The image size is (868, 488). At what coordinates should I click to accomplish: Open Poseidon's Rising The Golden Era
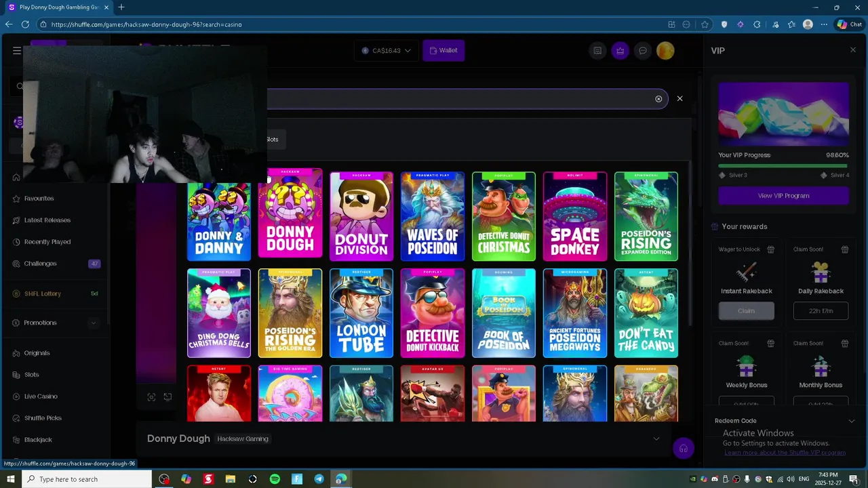pos(290,313)
